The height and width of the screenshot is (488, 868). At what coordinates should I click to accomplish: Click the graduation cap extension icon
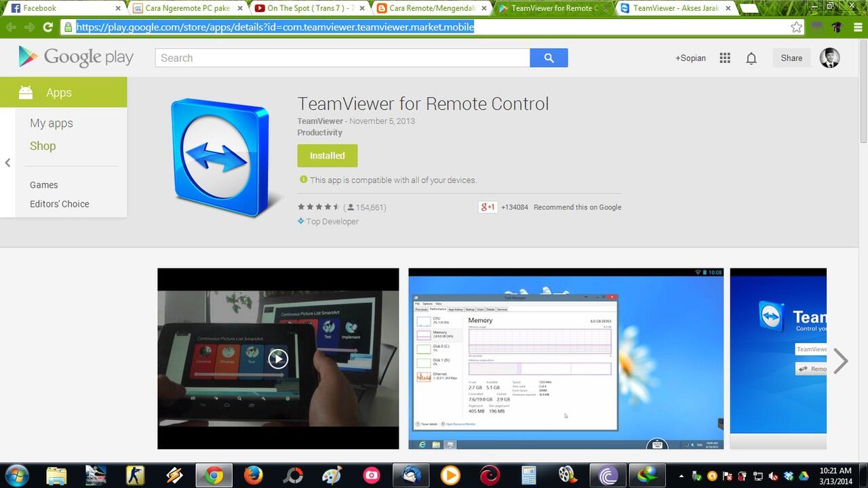837,27
